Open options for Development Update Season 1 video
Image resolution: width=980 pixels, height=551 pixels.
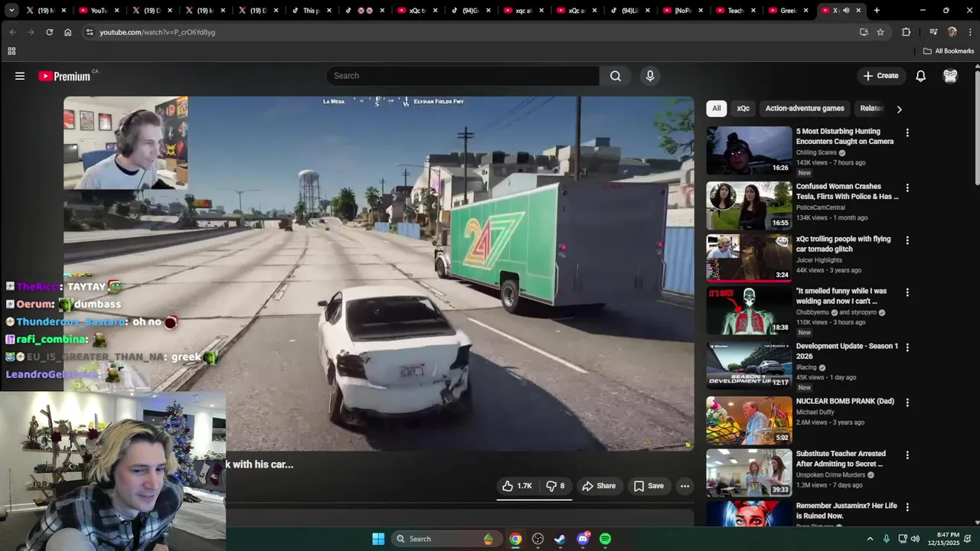tap(907, 347)
